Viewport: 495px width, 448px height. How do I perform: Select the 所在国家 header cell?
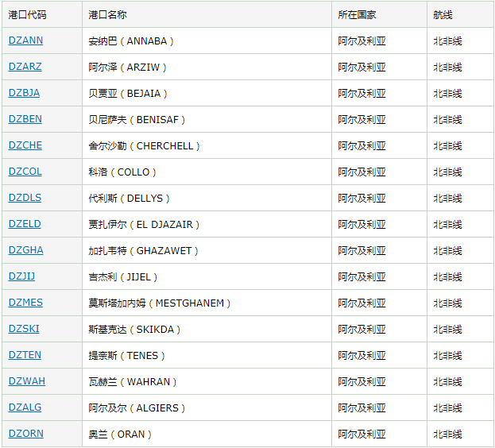(x=357, y=14)
